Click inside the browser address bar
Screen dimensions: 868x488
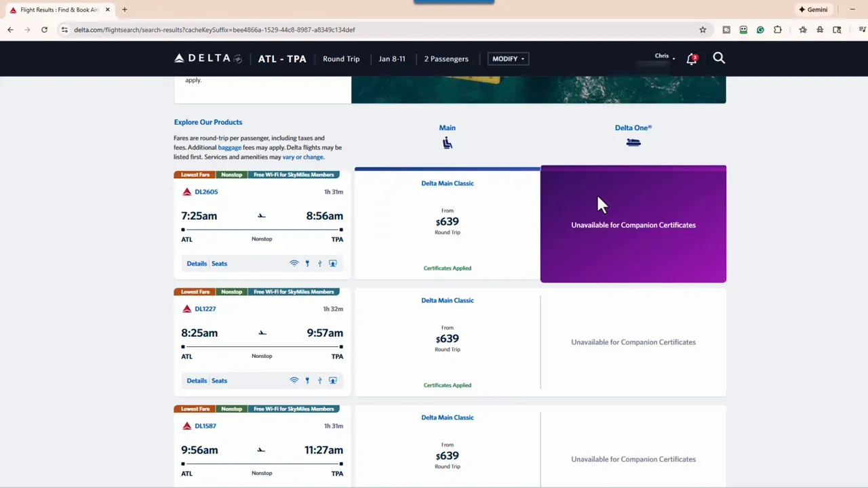pos(214,30)
